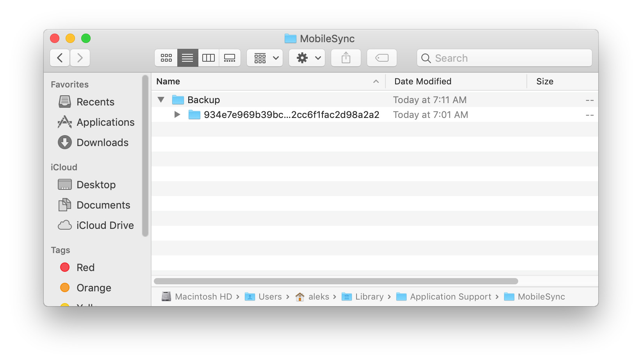642x364 pixels.
Task: Click the Macintosh HD disk icon in path bar
Action: coord(166,296)
